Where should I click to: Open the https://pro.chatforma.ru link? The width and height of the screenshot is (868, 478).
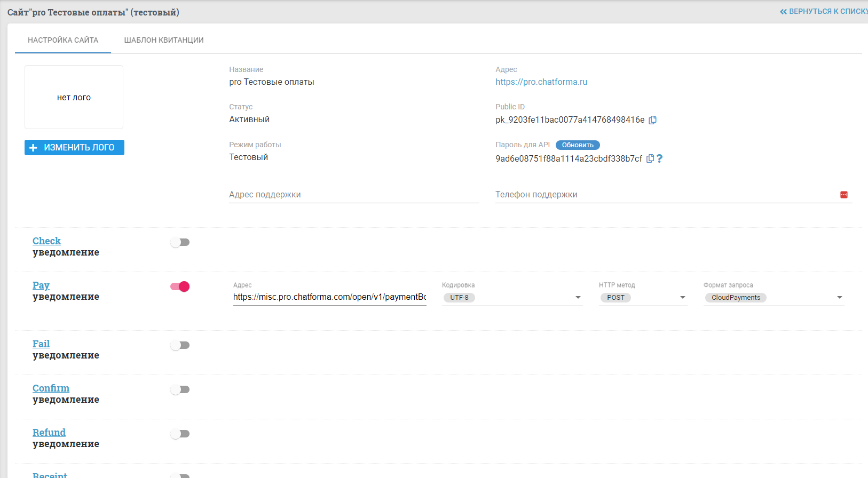pos(541,82)
